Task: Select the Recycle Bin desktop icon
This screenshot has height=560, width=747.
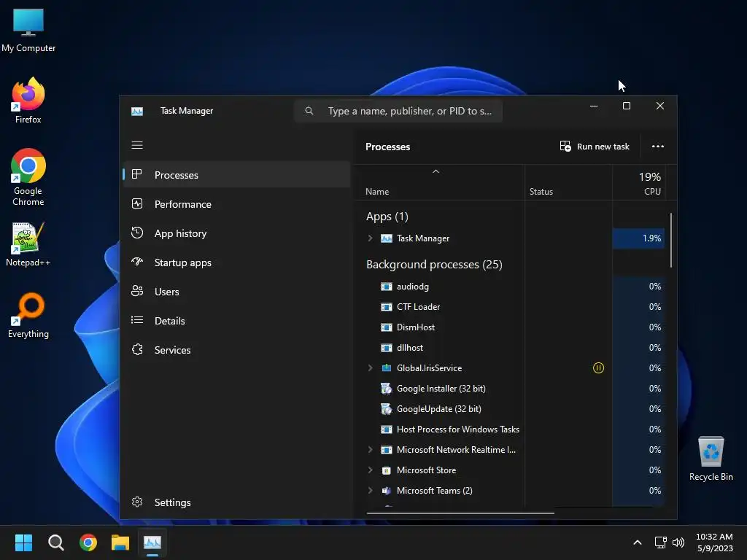Action: point(711,459)
